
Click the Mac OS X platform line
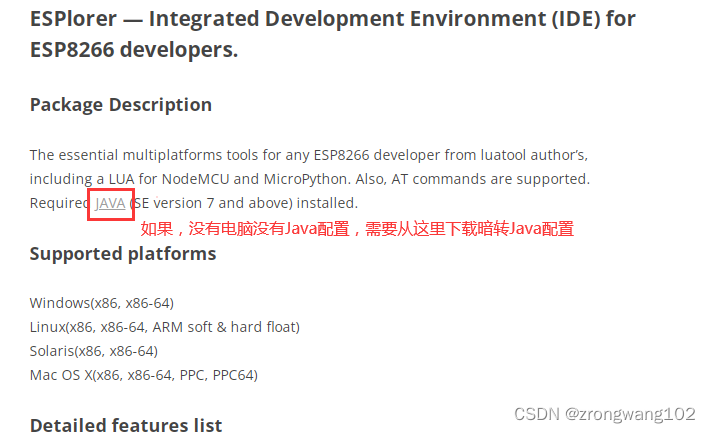point(144,375)
